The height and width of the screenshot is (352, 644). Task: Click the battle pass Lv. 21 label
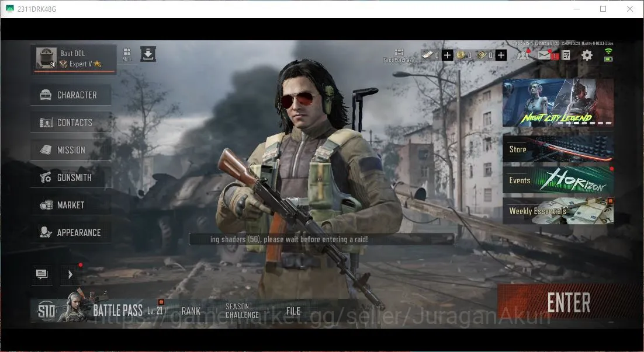click(x=155, y=311)
